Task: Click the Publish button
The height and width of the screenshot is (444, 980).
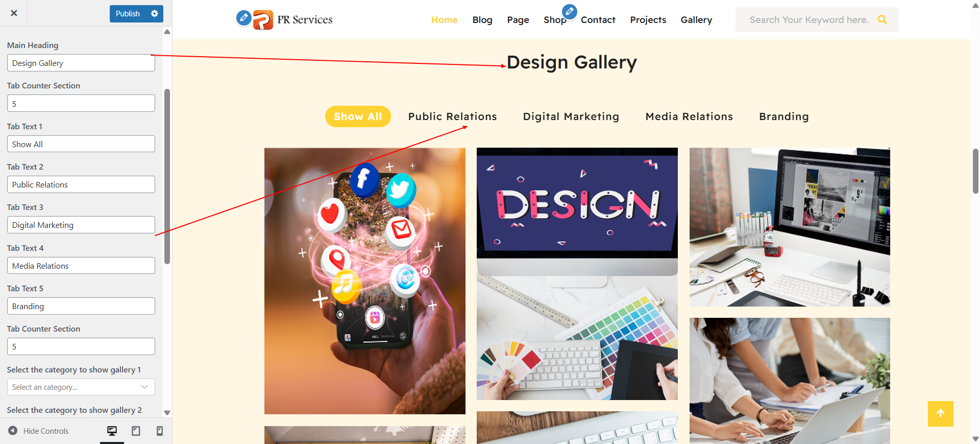Action: 128,14
